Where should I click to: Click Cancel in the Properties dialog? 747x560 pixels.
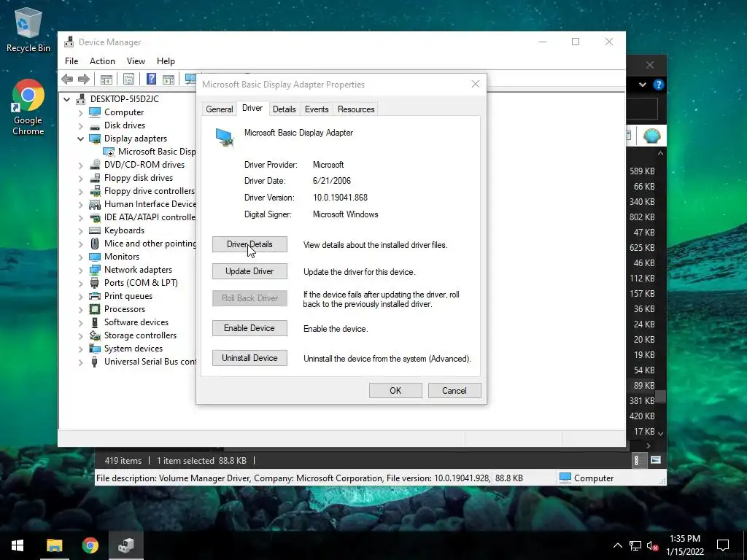[x=454, y=391]
